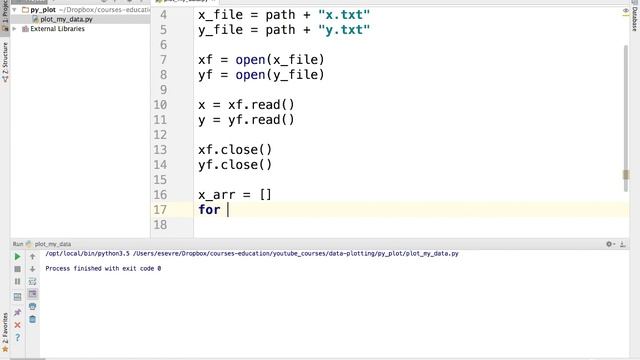Click the Pause output icon
Image resolution: width=640 pixels, height=360 pixels.
(x=17, y=281)
